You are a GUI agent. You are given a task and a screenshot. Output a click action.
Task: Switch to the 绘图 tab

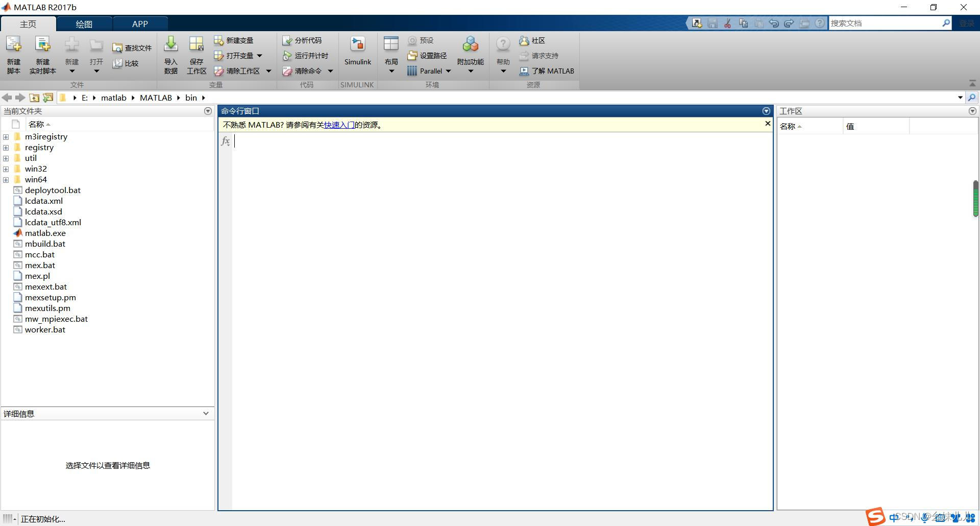click(x=84, y=24)
